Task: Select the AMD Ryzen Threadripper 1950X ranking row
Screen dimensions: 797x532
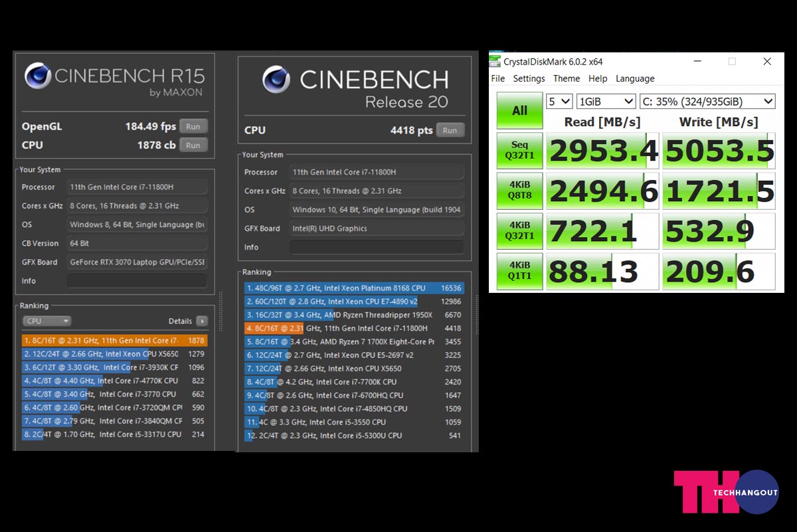Action: [354, 315]
